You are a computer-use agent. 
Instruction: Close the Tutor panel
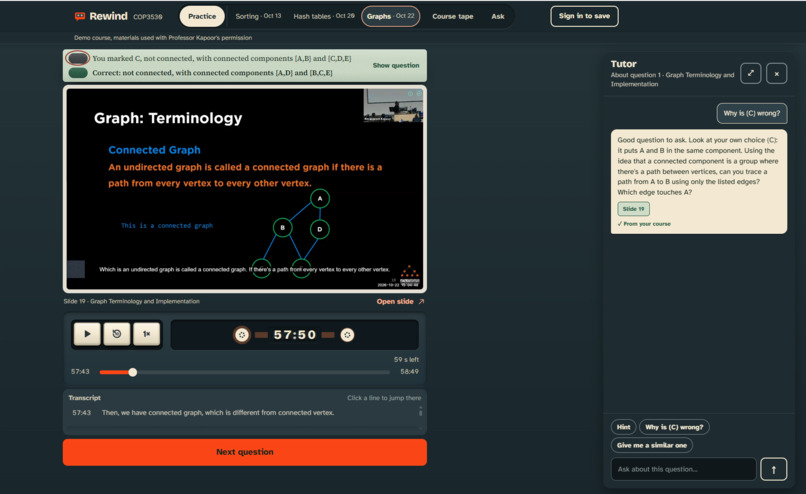pos(776,74)
